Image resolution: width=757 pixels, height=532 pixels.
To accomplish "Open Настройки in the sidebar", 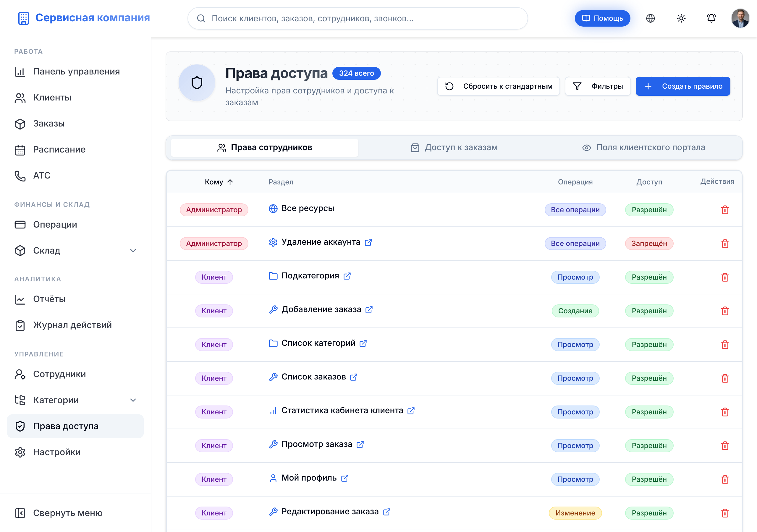I will pos(75,452).
